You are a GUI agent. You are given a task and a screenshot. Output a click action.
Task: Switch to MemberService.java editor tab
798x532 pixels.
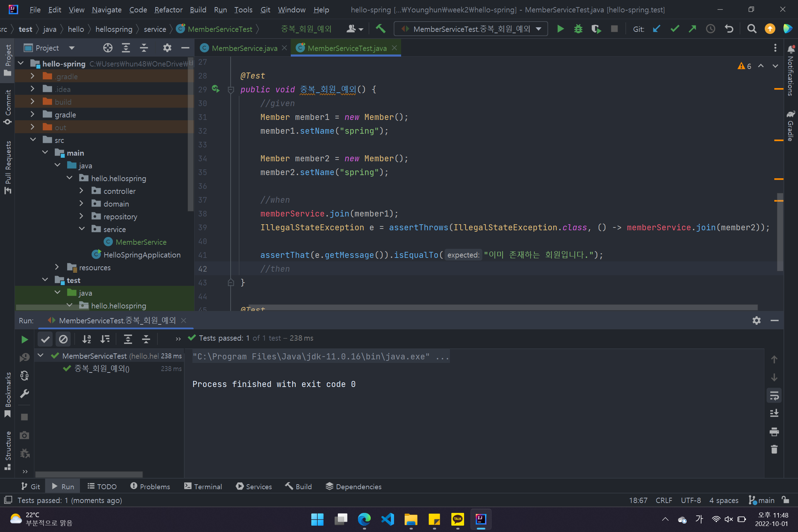pos(244,48)
